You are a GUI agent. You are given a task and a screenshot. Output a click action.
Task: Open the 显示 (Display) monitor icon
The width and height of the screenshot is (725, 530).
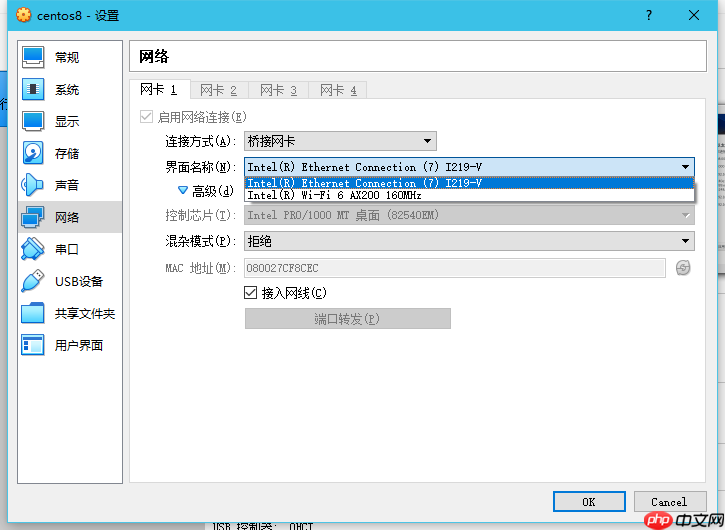[33, 121]
